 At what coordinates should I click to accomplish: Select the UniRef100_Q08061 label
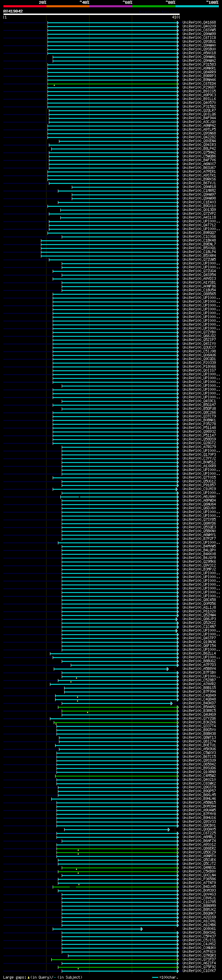(199, 929)
